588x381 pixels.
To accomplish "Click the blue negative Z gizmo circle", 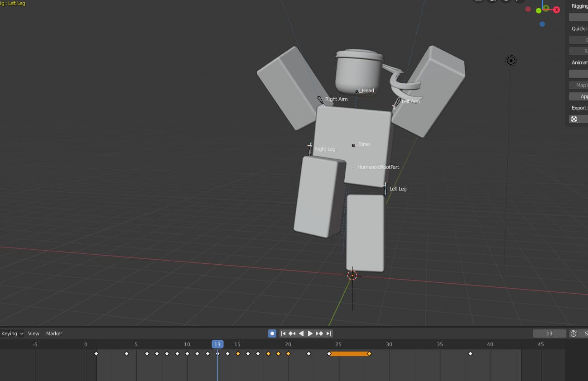I will (542, 24).
